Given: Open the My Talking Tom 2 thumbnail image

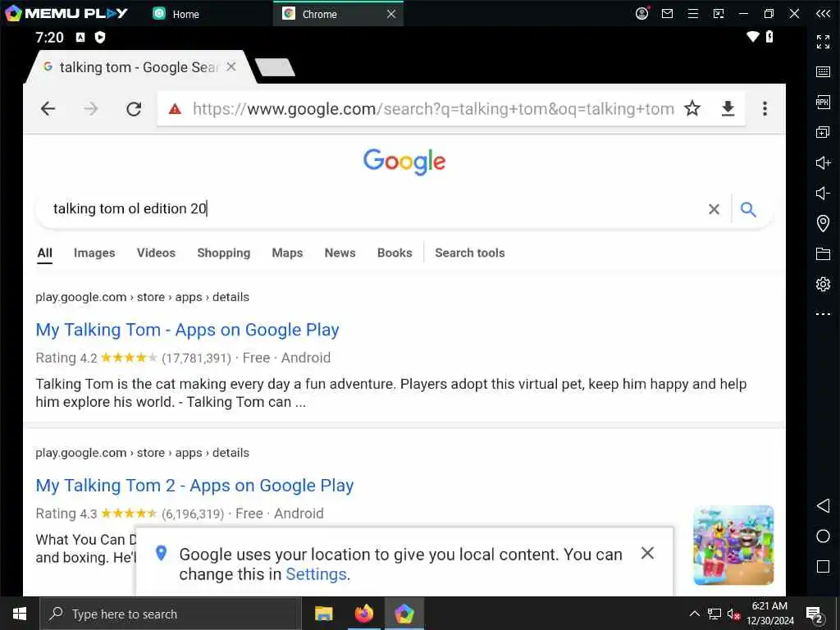Looking at the screenshot, I should click(733, 545).
